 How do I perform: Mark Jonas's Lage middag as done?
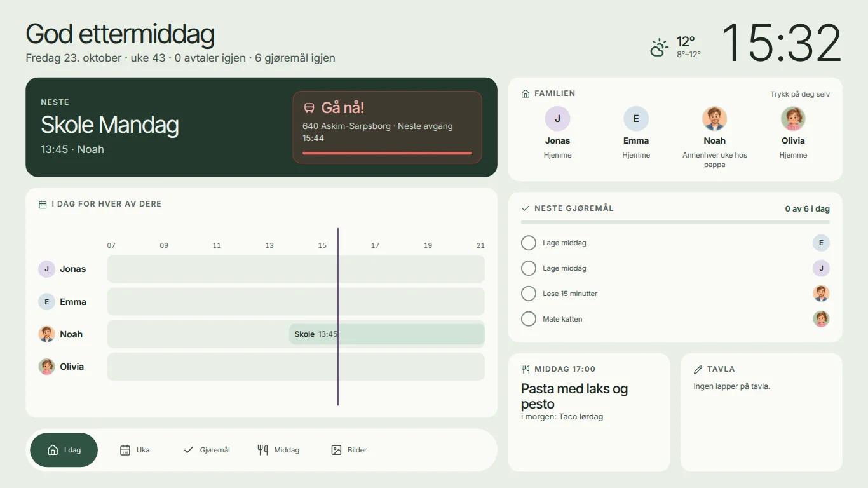pos(529,268)
